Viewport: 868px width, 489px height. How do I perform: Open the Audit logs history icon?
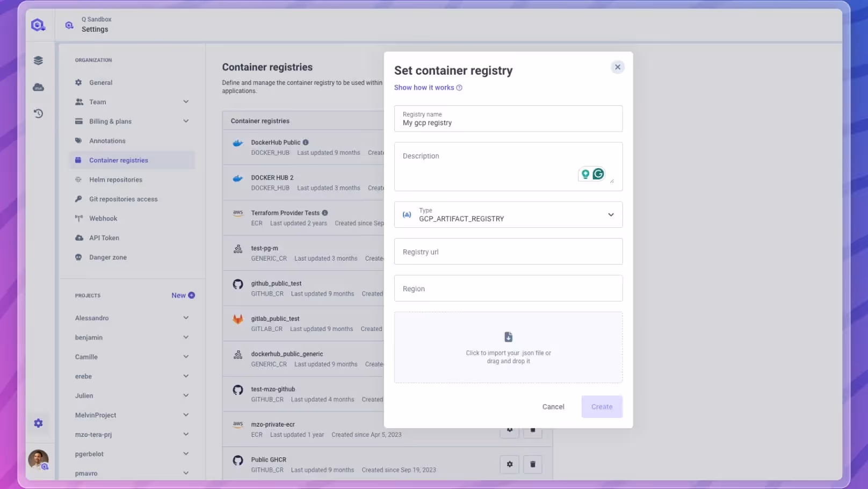[x=38, y=113]
